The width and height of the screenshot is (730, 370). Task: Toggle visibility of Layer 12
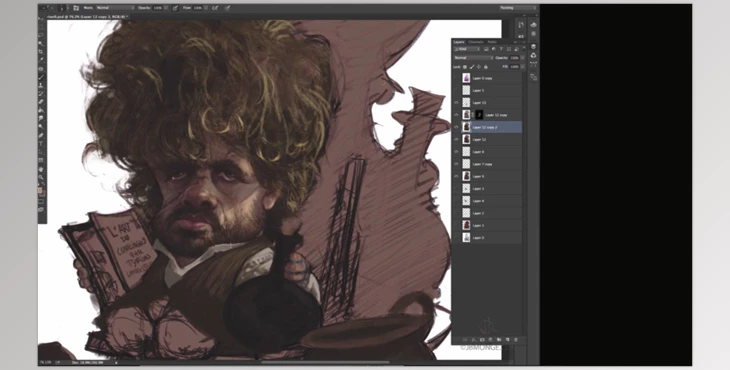pos(456,139)
